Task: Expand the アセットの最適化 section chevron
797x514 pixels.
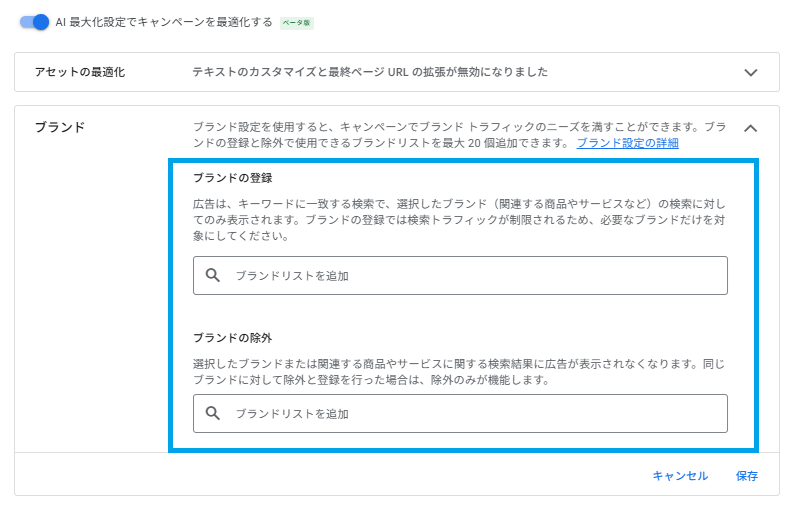Action: 750,72
